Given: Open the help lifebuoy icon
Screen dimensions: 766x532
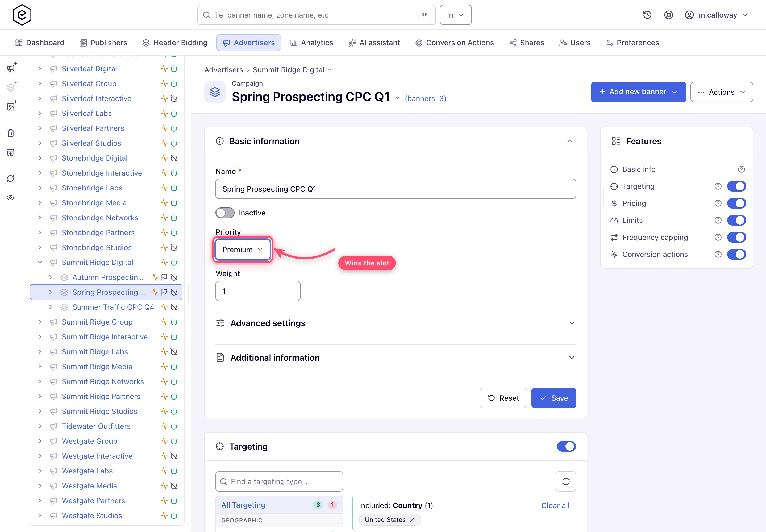Looking at the screenshot, I should pyautogui.click(x=668, y=15).
